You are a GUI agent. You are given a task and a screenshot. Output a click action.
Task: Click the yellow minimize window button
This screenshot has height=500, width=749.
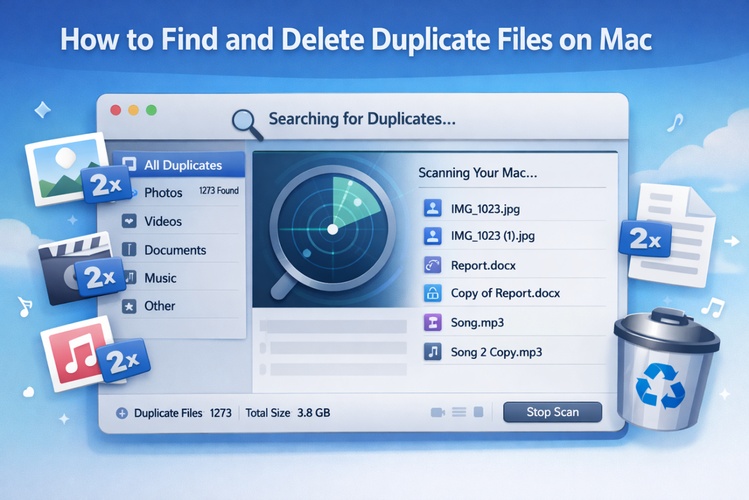(134, 110)
